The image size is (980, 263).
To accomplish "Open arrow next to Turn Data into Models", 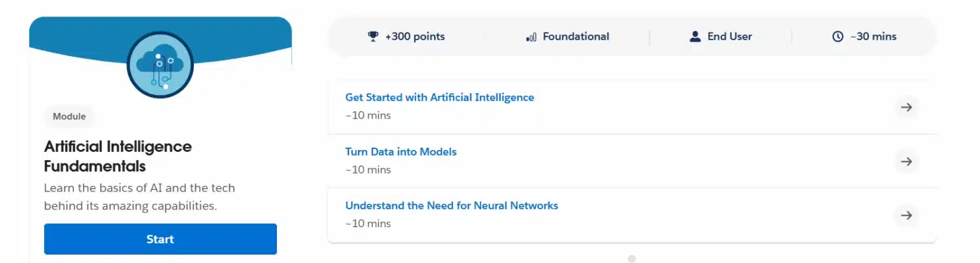I will (x=906, y=162).
